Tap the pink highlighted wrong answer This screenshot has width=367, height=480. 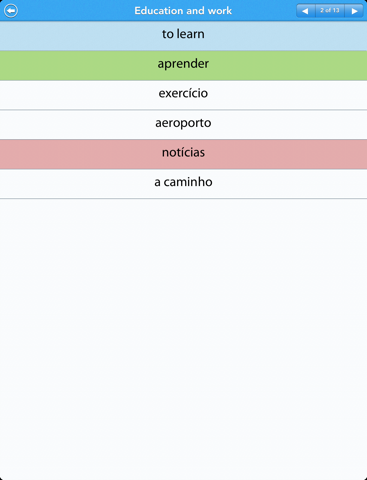183,154
